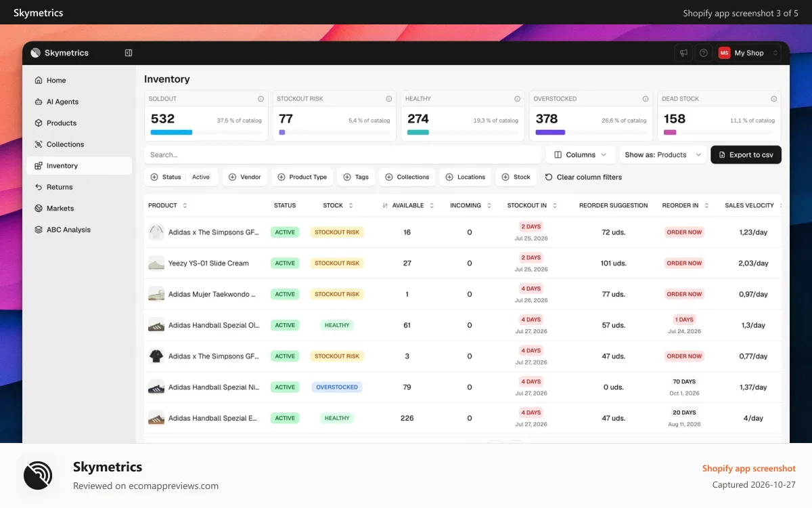Viewport: 812px width, 508px height.
Task: Click the info icon on the Dead Stock card
Action: point(773,99)
